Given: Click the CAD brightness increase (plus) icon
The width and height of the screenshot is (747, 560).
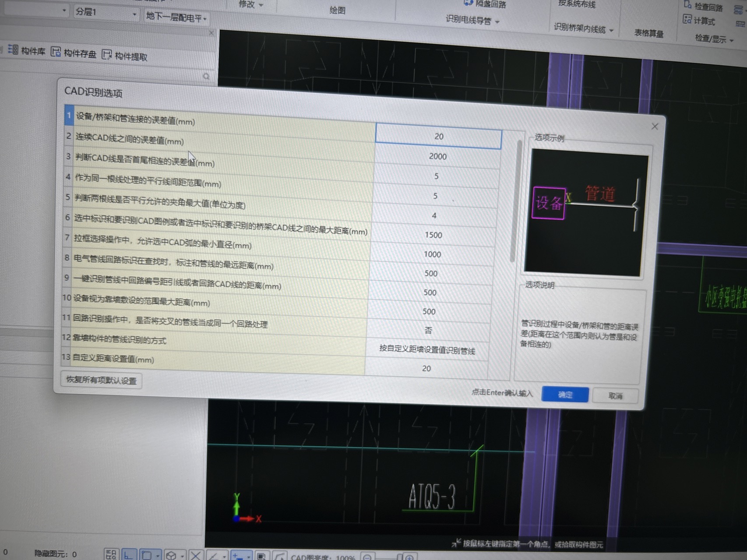Looking at the screenshot, I should pos(409,557).
